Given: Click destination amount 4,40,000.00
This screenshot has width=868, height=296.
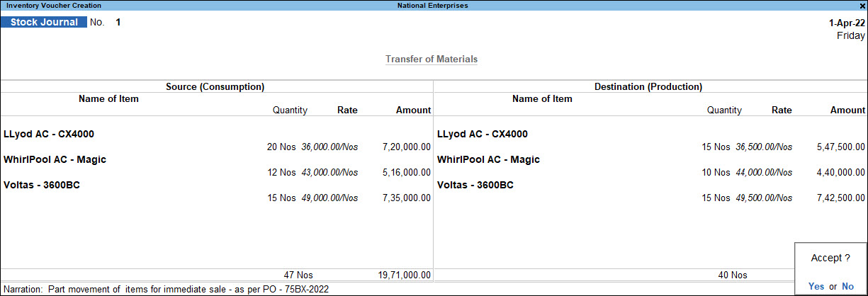Looking at the screenshot, I should click(x=840, y=172).
